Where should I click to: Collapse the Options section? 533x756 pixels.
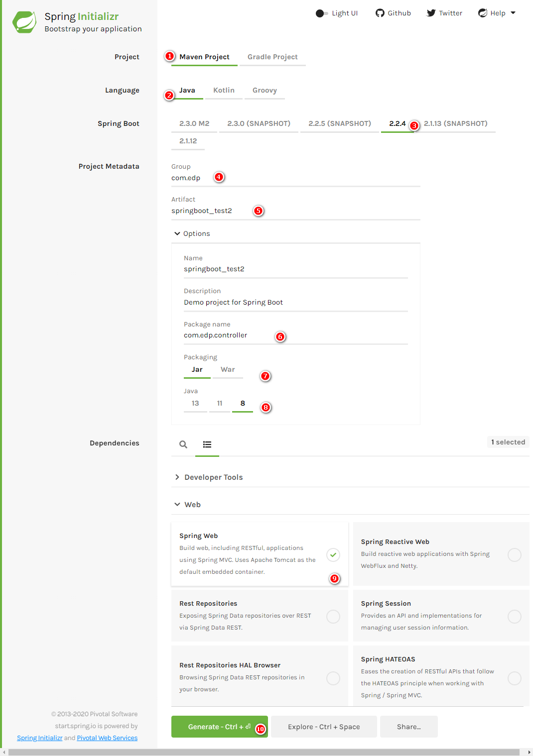pos(192,233)
